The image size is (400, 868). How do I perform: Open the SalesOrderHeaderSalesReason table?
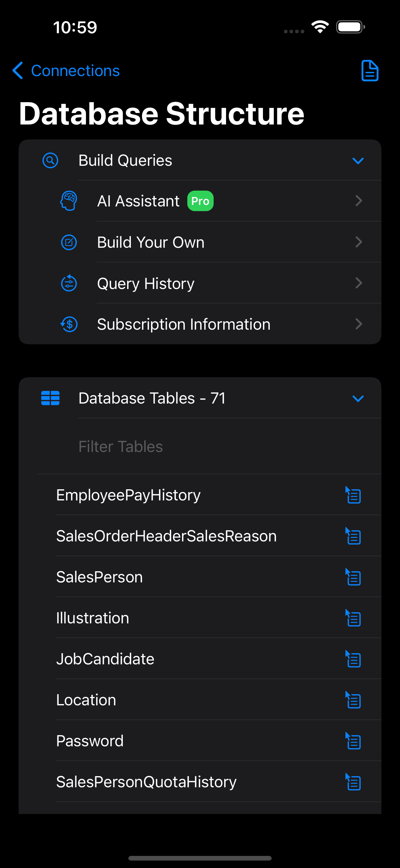pyautogui.click(x=166, y=536)
